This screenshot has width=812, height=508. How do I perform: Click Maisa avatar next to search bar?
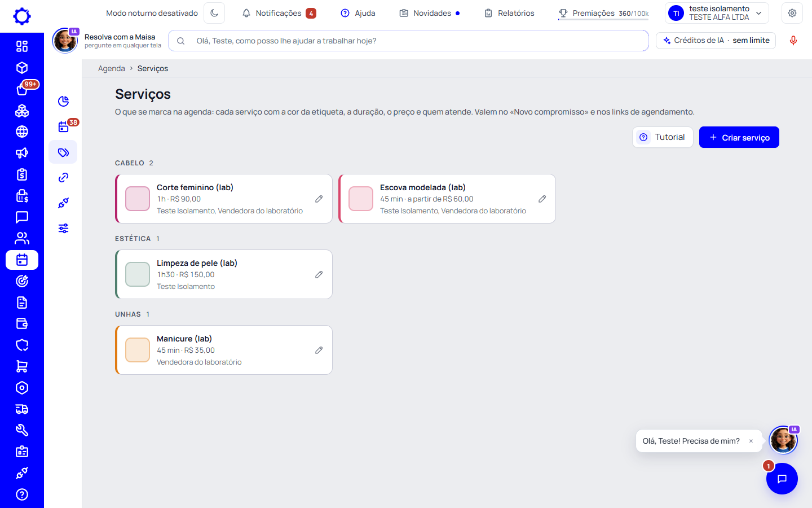pos(65,41)
